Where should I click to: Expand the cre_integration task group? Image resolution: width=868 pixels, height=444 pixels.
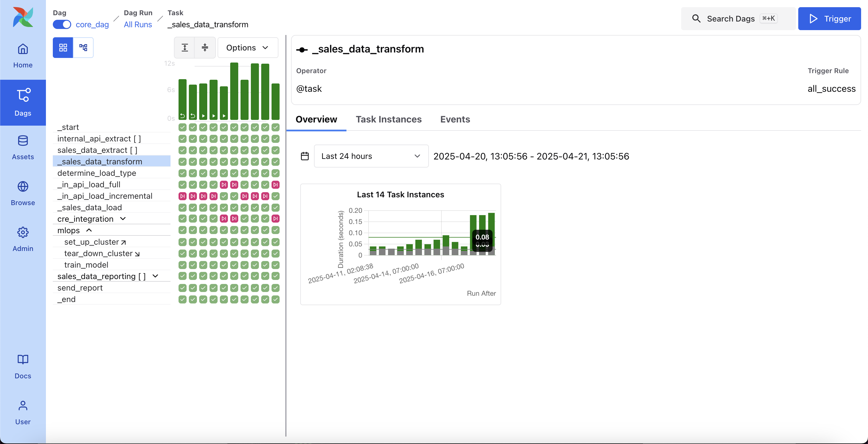tap(123, 219)
